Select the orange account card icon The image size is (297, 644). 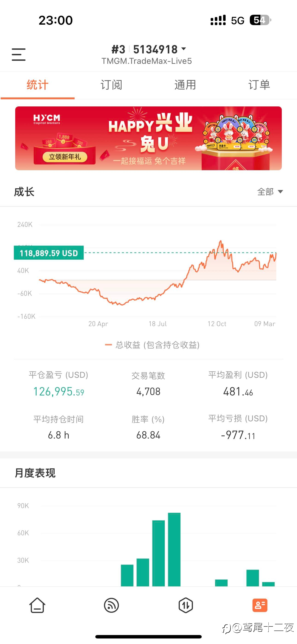tap(260, 605)
